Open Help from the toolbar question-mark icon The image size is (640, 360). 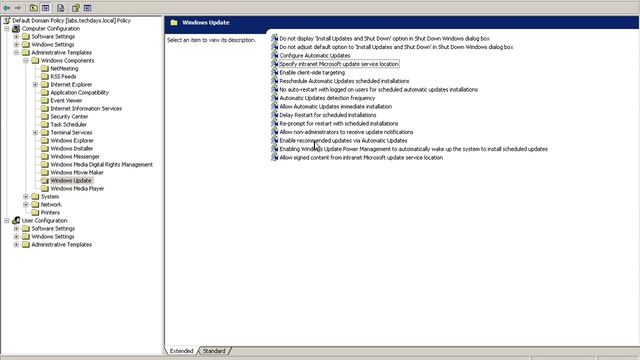76,8
